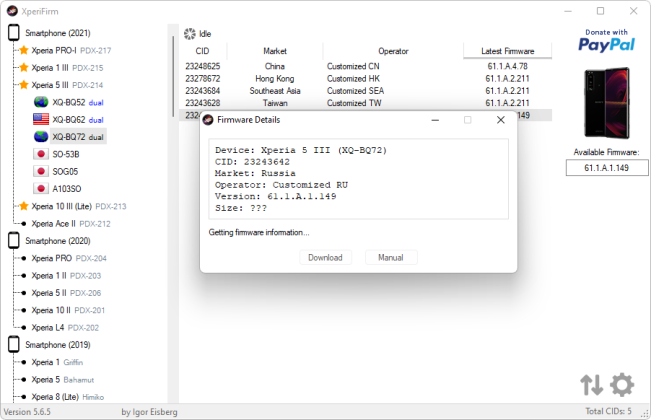Select the XQ-BQ62 dual variant

78,120
